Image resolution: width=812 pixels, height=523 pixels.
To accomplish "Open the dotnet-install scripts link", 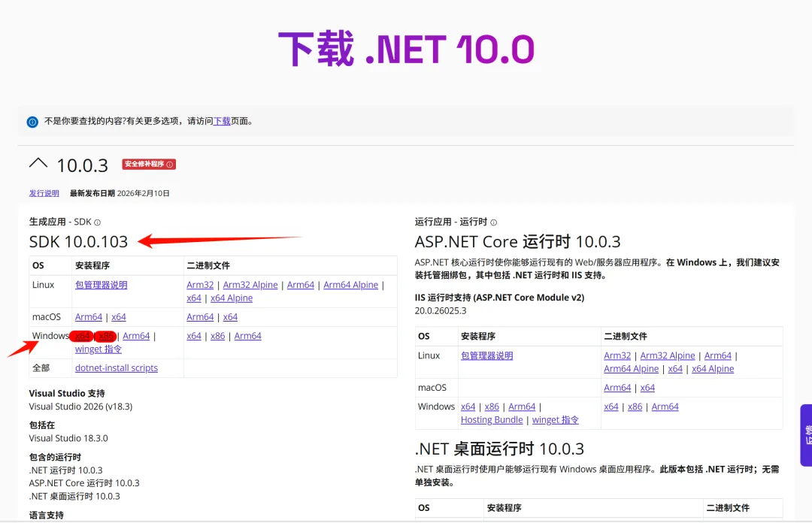I will coord(117,368).
